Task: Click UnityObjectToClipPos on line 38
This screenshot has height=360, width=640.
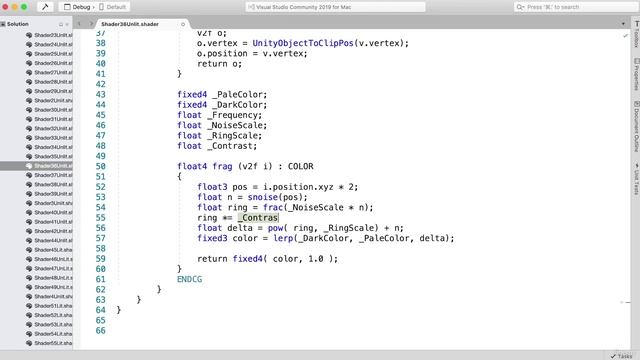Action: pyautogui.click(x=303, y=43)
